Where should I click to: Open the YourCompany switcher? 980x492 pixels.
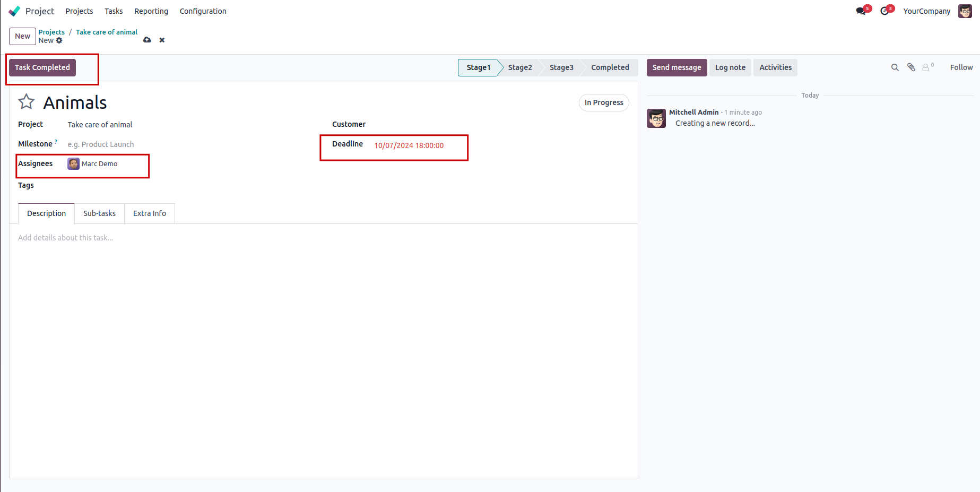(x=926, y=11)
